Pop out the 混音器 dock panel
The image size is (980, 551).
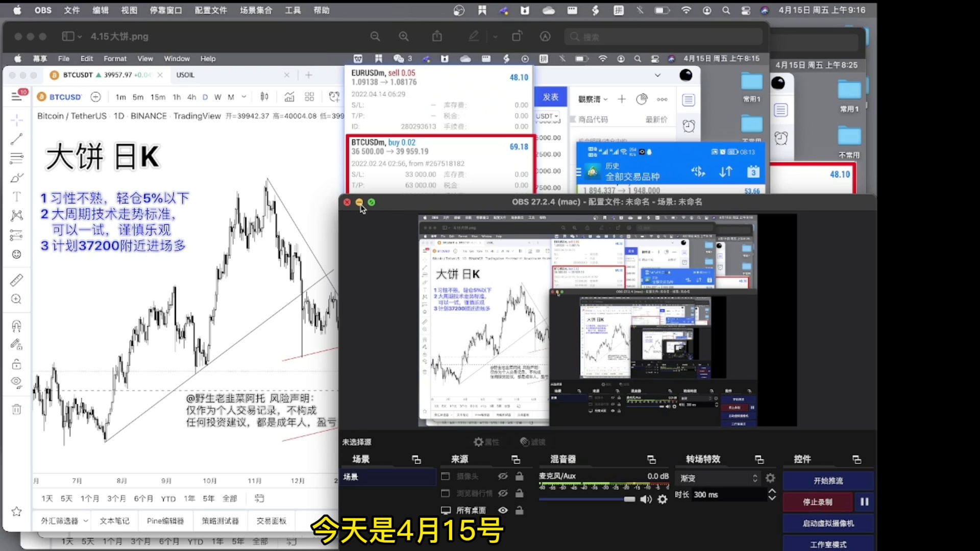point(651,460)
